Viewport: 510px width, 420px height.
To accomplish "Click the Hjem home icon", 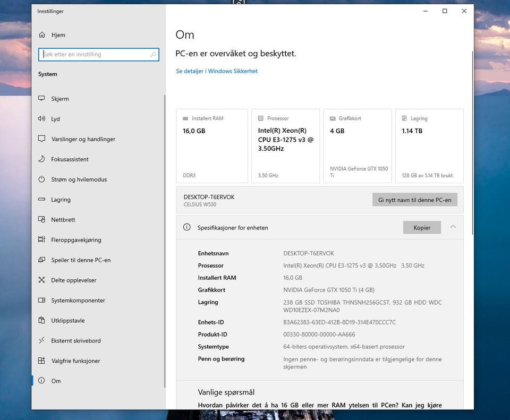I will click(x=42, y=35).
